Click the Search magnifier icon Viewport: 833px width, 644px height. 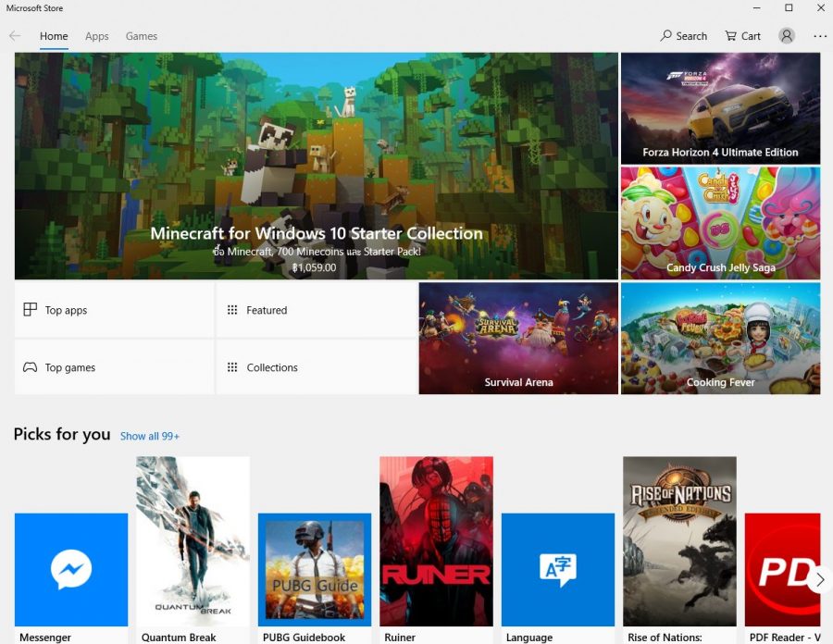pos(665,35)
